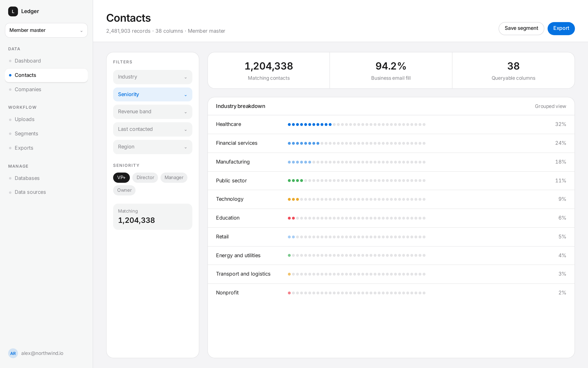Viewport: 588px width, 368px height.
Task: Open the Last contacted filter
Action: pyautogui.click(x=153, y=129)
